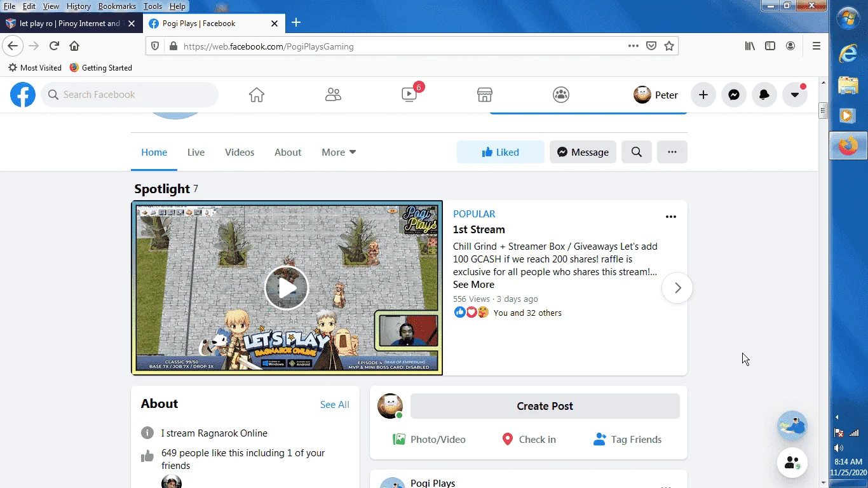This screenshot has width=868, height=488.
Task: Play the 1st Stream spotlight video
Action: (287, 288)
